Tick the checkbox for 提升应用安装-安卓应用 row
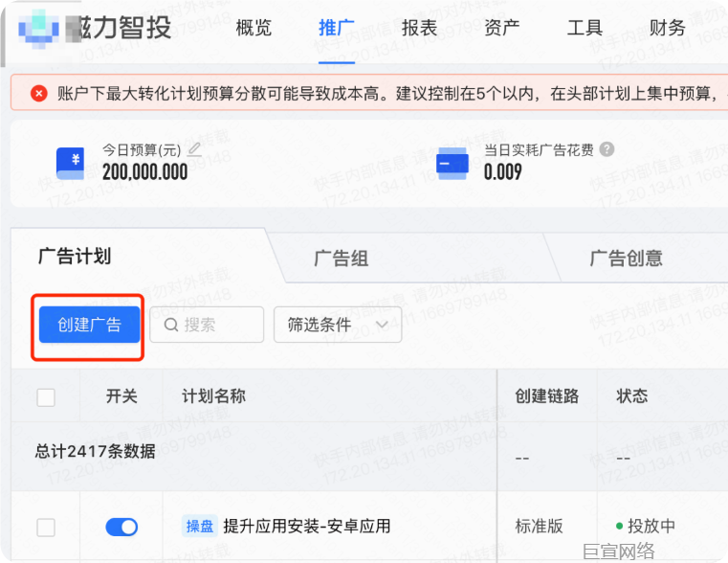Image resolution: width=728 pixels, height=563 pixels. point(46,528)
